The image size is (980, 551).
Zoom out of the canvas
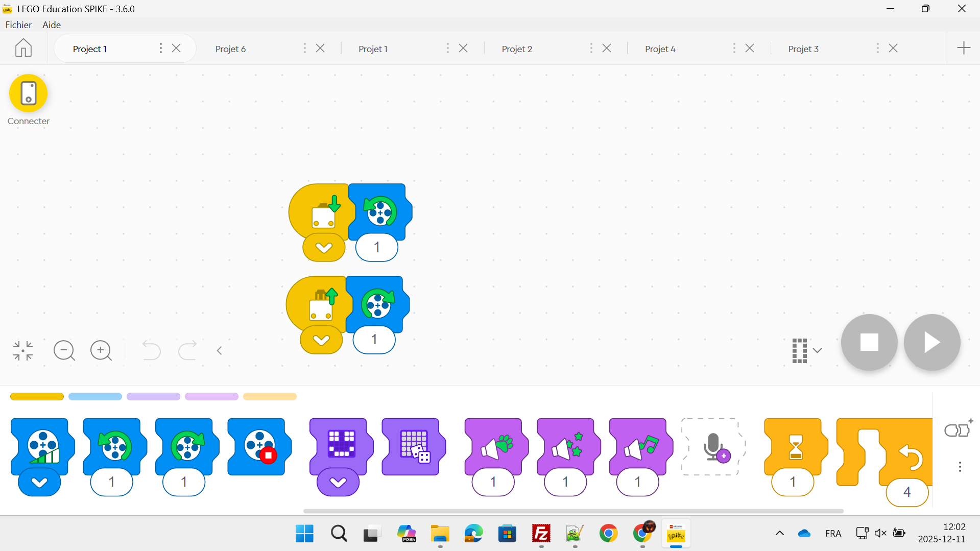[64, 351]
